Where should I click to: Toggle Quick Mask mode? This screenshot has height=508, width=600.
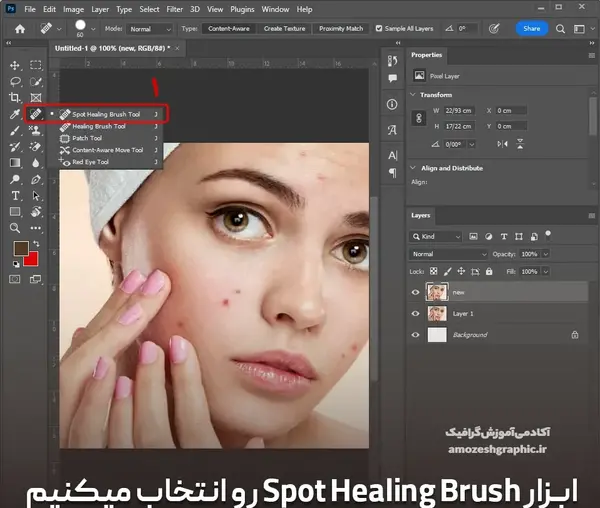[15, 279]
